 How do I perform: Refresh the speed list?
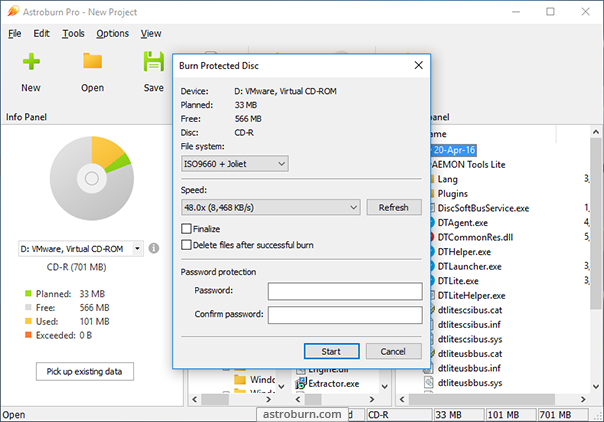394,208
